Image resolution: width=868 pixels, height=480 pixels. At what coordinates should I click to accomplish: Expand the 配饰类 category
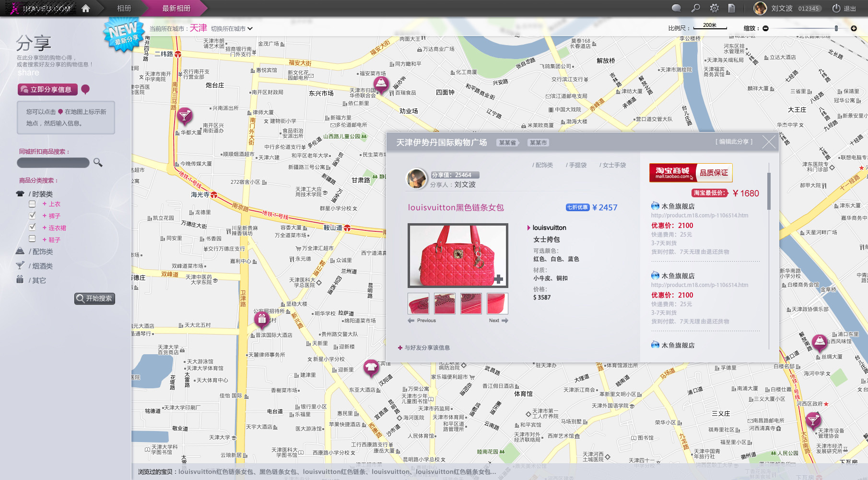pos(41,252)
